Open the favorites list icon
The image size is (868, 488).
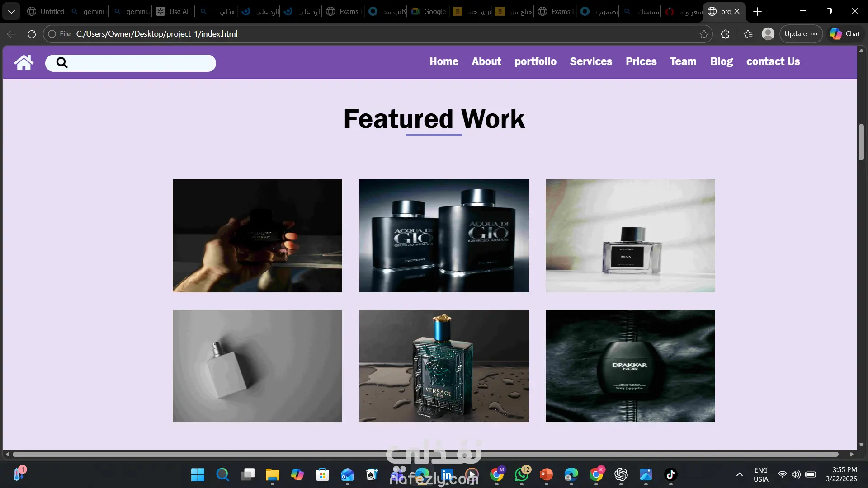point(748,34)
